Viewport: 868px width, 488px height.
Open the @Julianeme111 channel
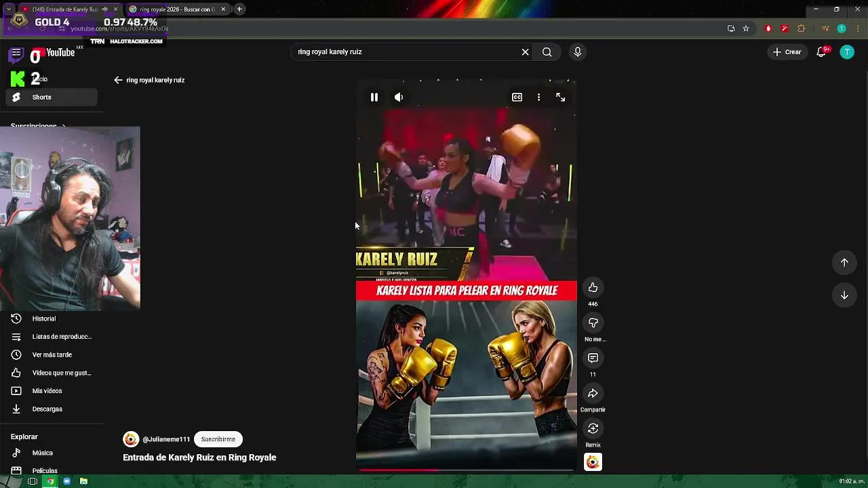click(x=166, y=439)
